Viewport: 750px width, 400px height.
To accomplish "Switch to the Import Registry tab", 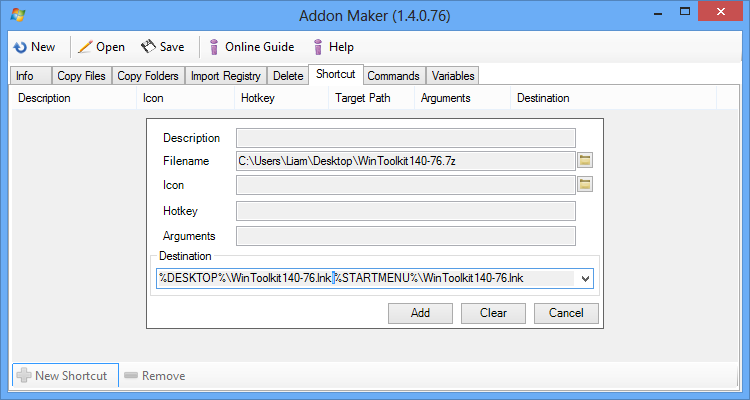I will coord(226,76).
